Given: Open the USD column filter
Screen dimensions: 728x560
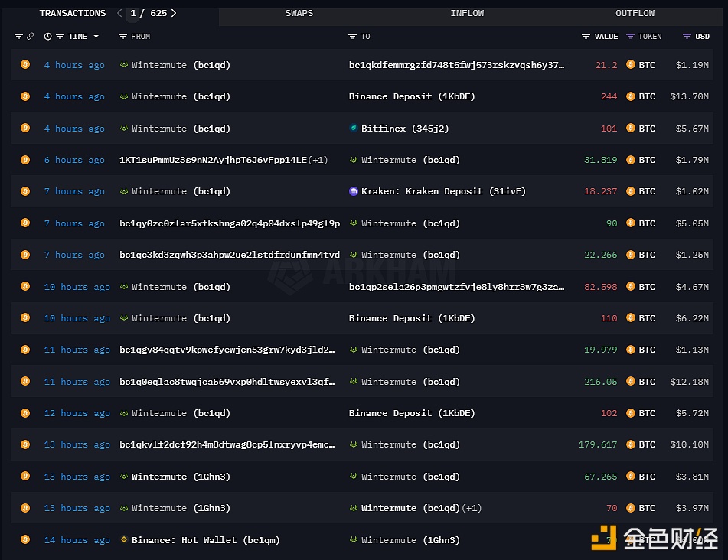Looking at the screenshot, I should 687,36.
